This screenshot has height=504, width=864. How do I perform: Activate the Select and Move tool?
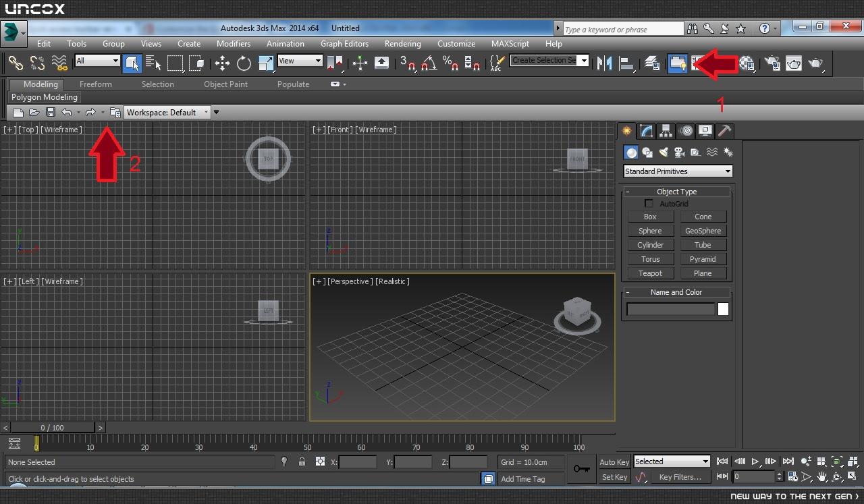coord(222,63)
